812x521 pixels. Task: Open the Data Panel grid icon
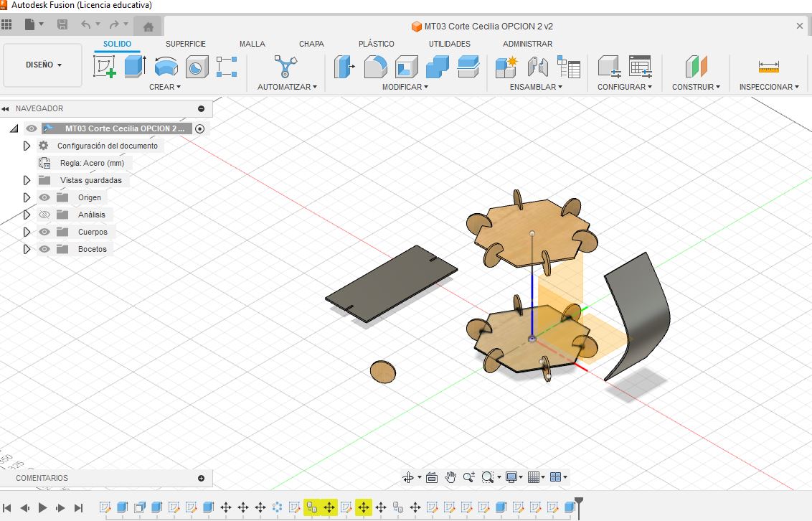[6, 24]
